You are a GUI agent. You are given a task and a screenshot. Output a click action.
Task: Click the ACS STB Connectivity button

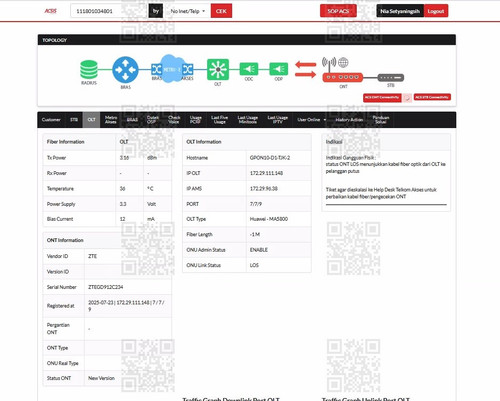tap(432, 97)
